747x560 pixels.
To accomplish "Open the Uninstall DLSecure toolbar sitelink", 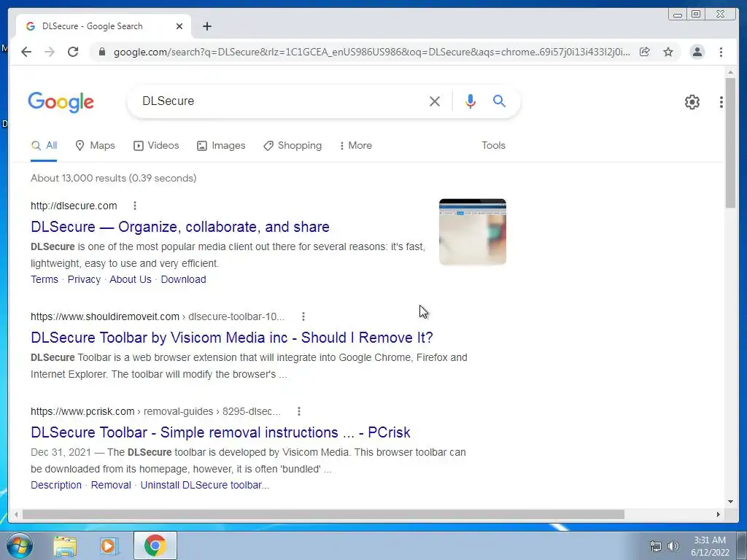I will 205,485.
